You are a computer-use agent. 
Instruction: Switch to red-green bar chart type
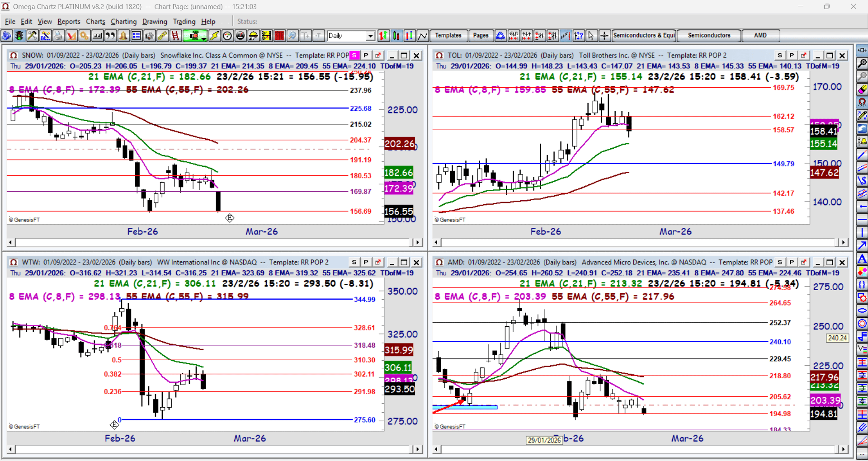[383, 36]
